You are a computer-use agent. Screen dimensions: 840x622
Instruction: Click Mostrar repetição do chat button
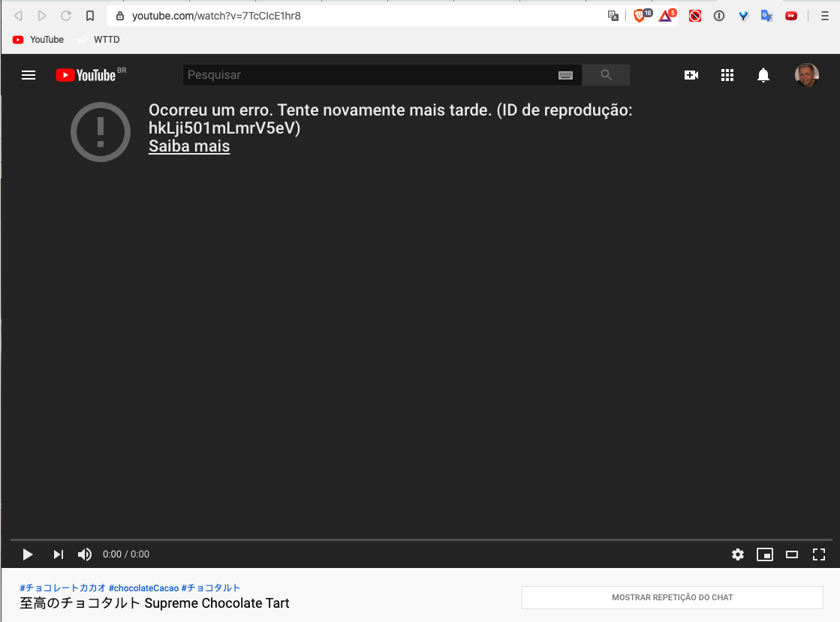pos(673,597)
